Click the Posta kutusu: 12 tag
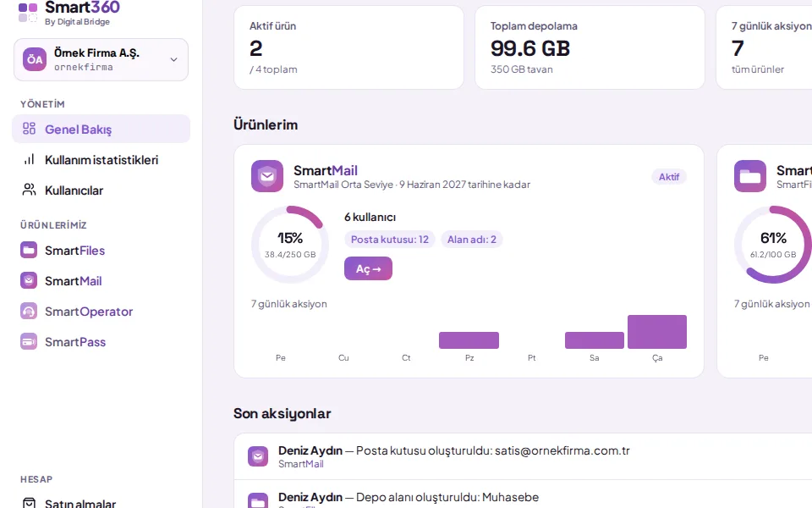This screenshot has width=812, height=508. coord(389,240)
